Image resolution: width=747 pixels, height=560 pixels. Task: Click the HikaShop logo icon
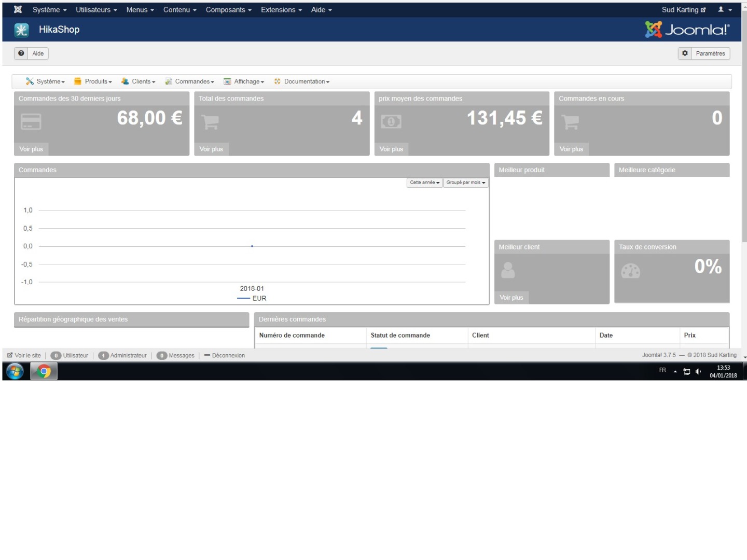point(21,30)
